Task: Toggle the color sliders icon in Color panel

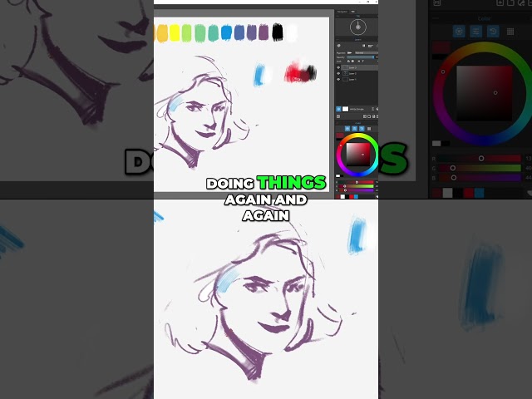Action: pyautogui.click(x=355, y=129)
